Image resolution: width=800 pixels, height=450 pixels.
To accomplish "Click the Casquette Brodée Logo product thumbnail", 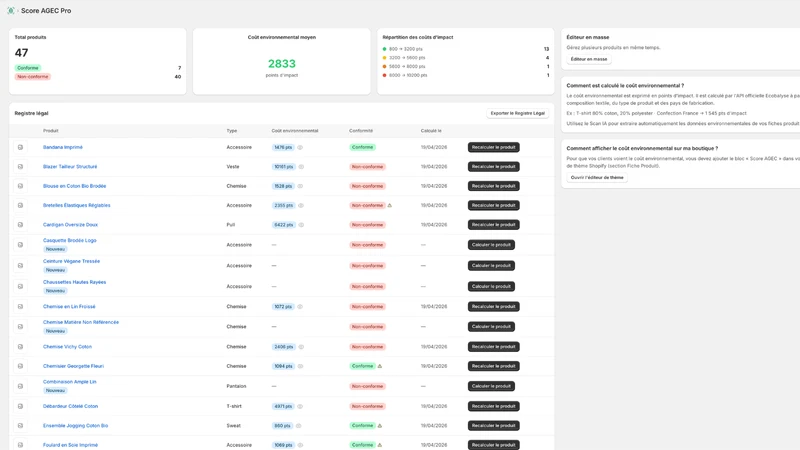I will click(x=20, y=245).
